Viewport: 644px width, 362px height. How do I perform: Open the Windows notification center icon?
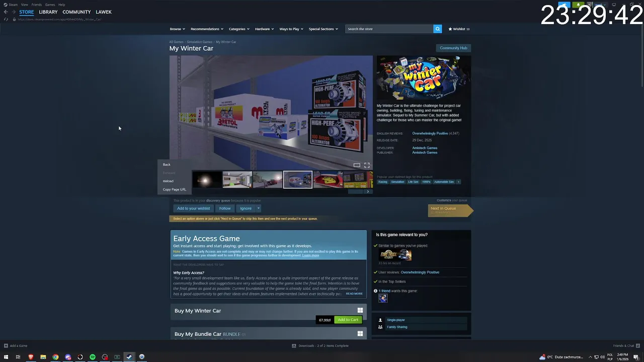coord(636,357)
